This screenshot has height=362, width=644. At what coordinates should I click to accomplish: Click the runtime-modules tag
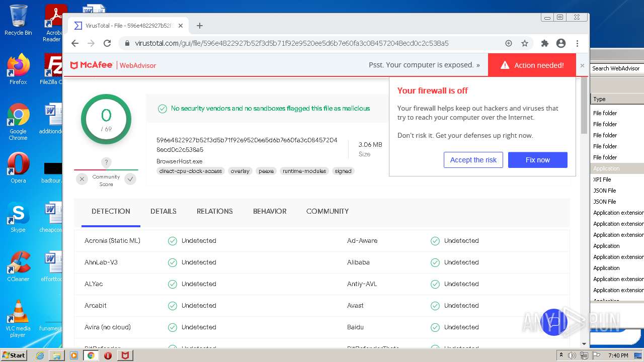[304, 171]
